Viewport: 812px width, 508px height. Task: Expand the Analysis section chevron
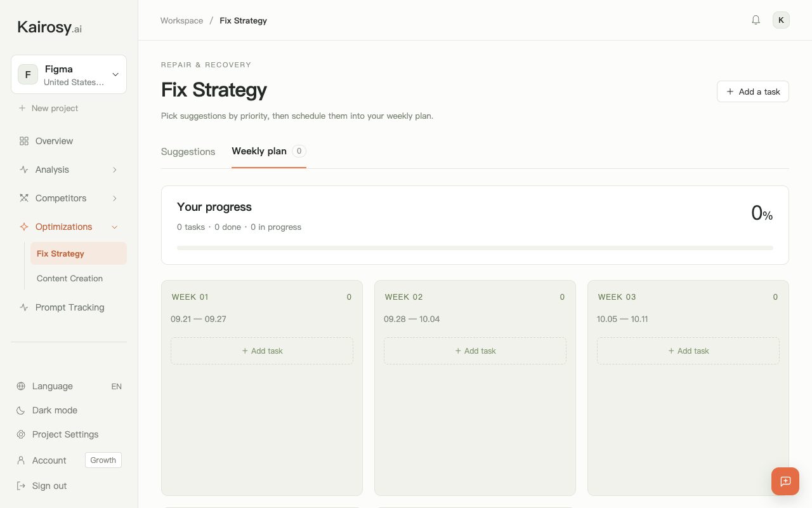[115, 170]
